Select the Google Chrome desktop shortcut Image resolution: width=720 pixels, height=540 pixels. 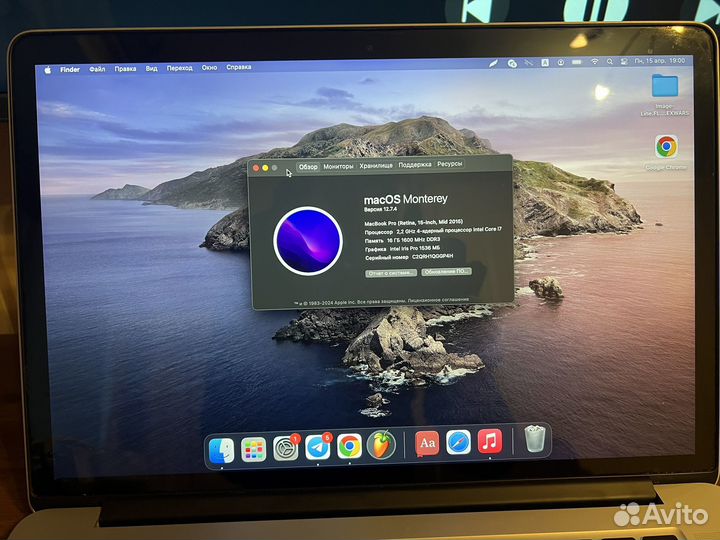[x=666, y=147]
